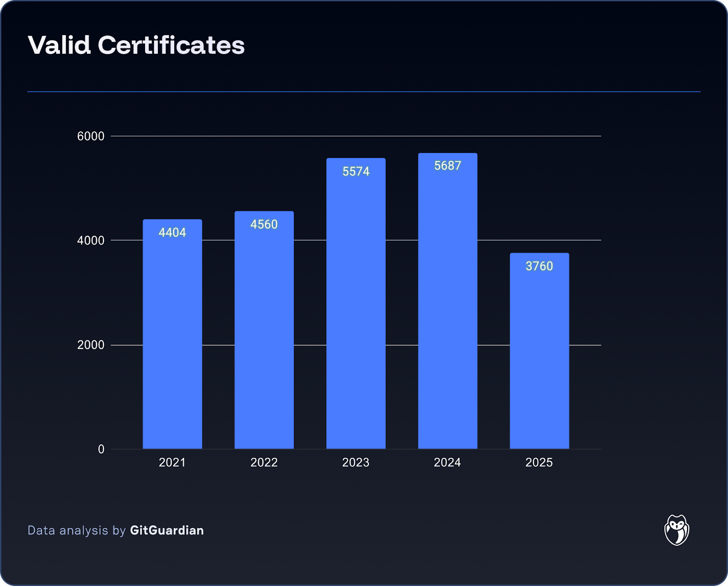Click the 5574 data label
This screenshot has height=586, width=728.
[x=356, y=171]
